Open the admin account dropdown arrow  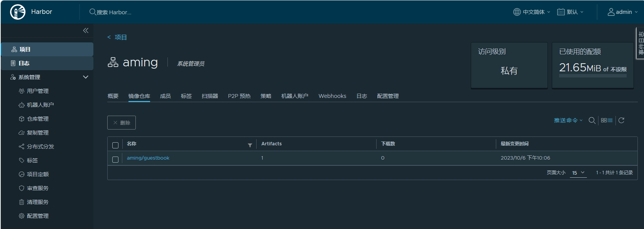[x=636, y=12]
